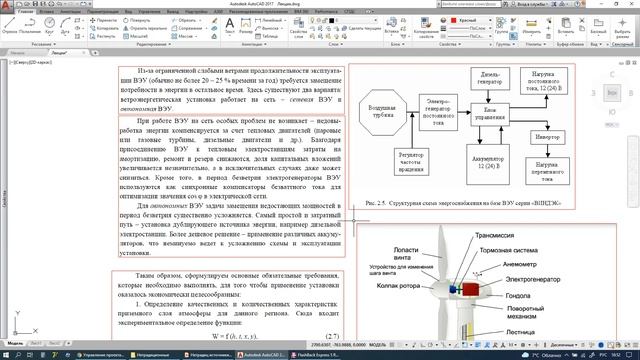Viewport: 640px width, 360px height.
Task: Click the Linear (Линейный) dimension tool
Action: pyautogui.click(x=269, y=20)
